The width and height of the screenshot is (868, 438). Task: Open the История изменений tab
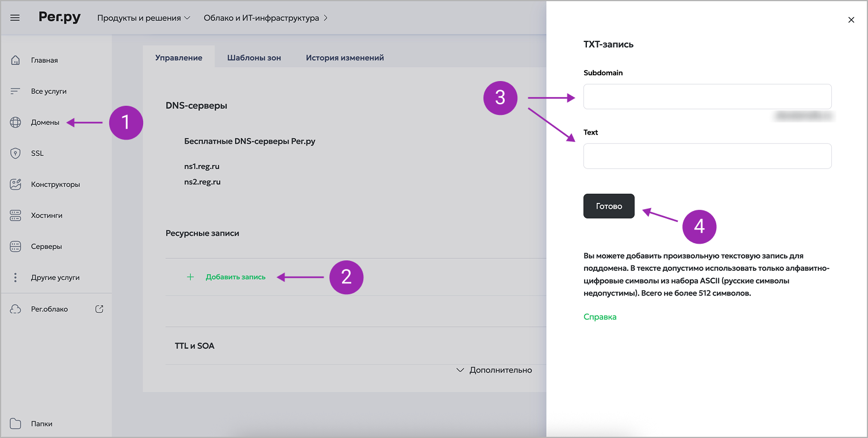tap(345, 57)
